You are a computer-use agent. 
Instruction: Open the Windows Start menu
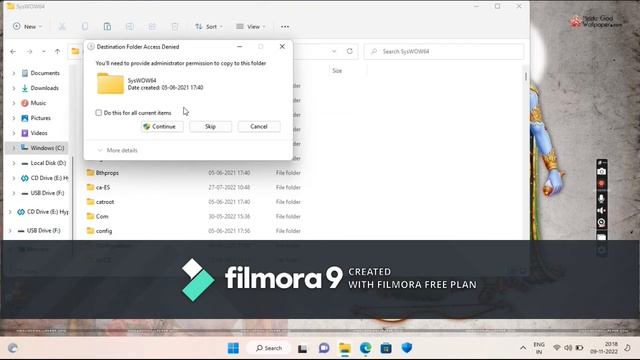pyautogui.click(x=233, y=348)
